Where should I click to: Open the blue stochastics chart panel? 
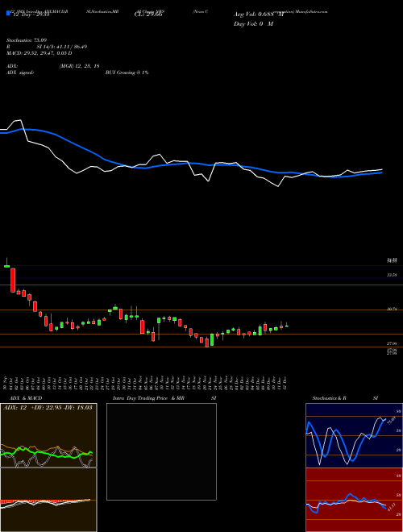[354, 435]
